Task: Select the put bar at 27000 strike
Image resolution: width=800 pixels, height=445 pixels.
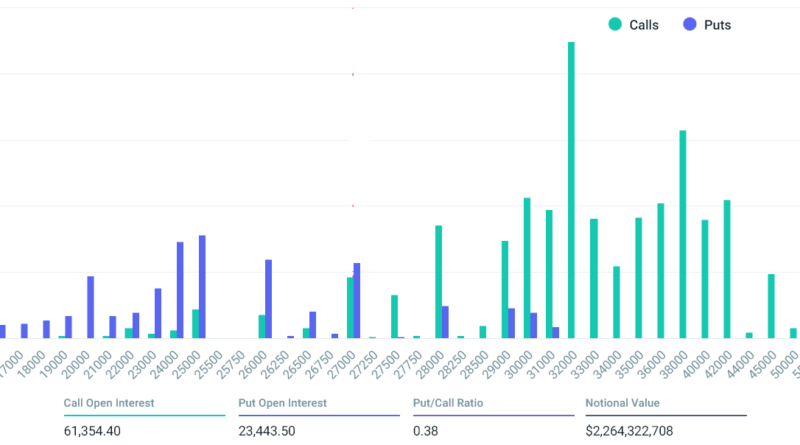Action: click(357, 300)
